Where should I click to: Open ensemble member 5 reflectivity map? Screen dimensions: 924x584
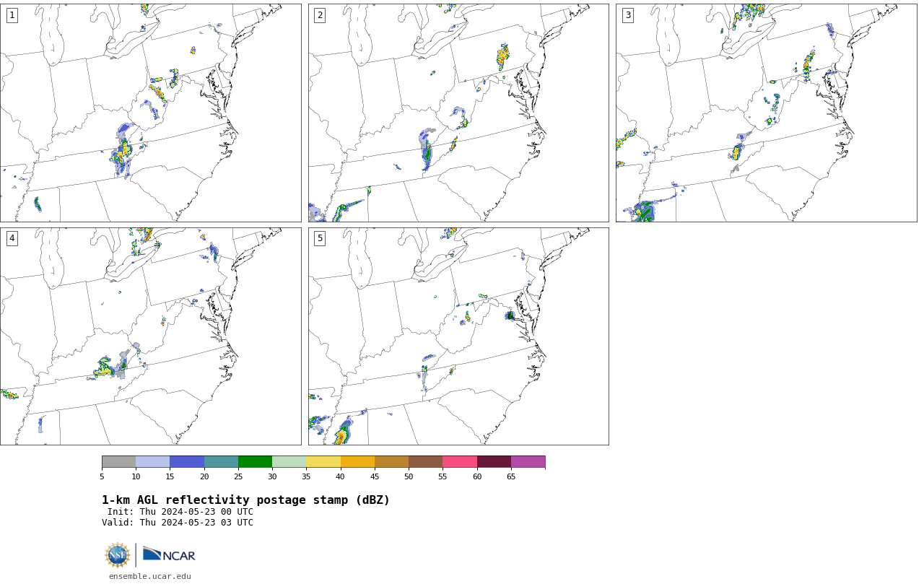458,336
